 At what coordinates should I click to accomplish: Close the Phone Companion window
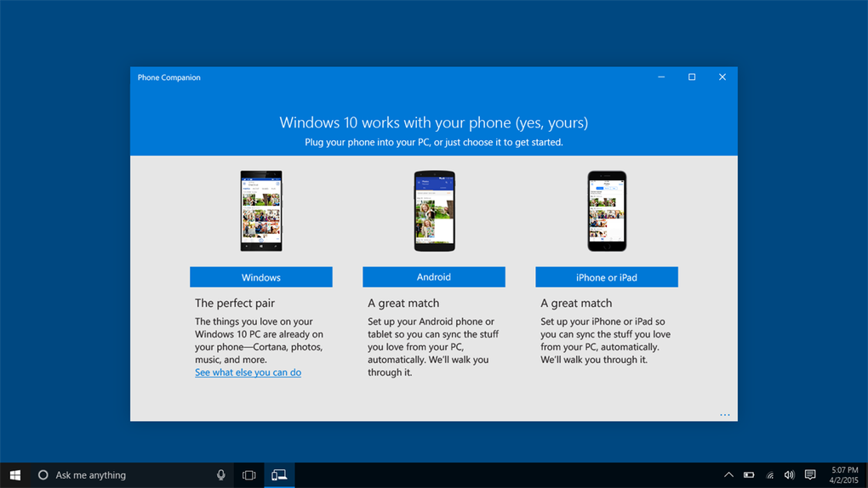coord(722,77)
